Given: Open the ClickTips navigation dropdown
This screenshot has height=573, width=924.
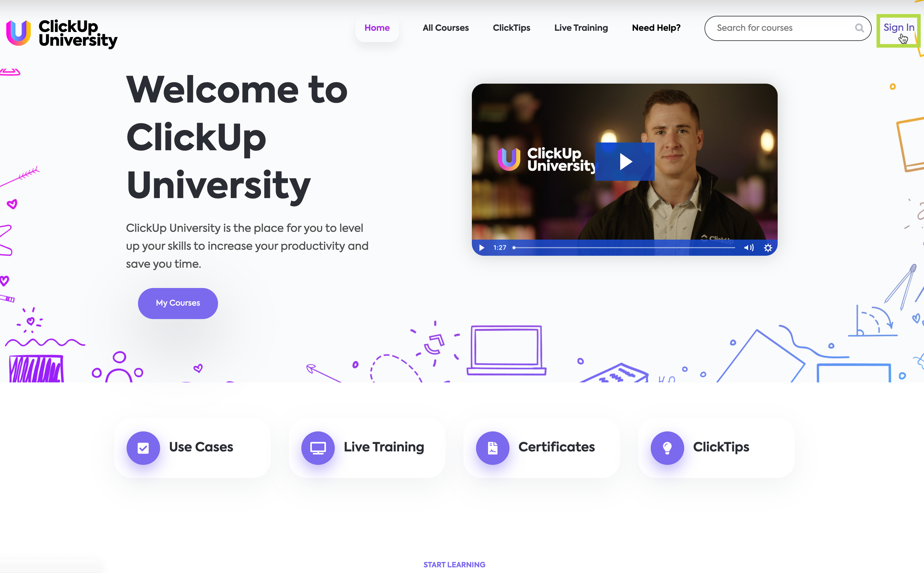Looking at the screenshot, I should click(x=512, y=28).
